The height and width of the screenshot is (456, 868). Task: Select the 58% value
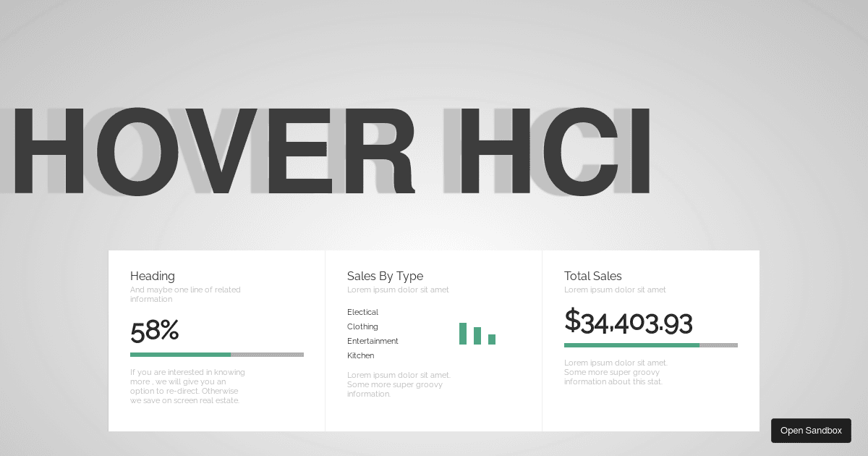click(x=155, y=331)
